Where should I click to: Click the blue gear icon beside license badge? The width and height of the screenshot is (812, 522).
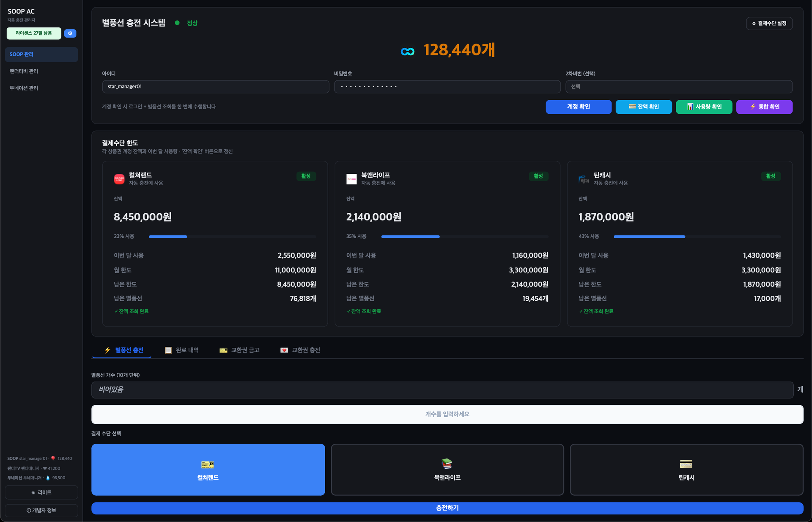click(x=70, y=33)
